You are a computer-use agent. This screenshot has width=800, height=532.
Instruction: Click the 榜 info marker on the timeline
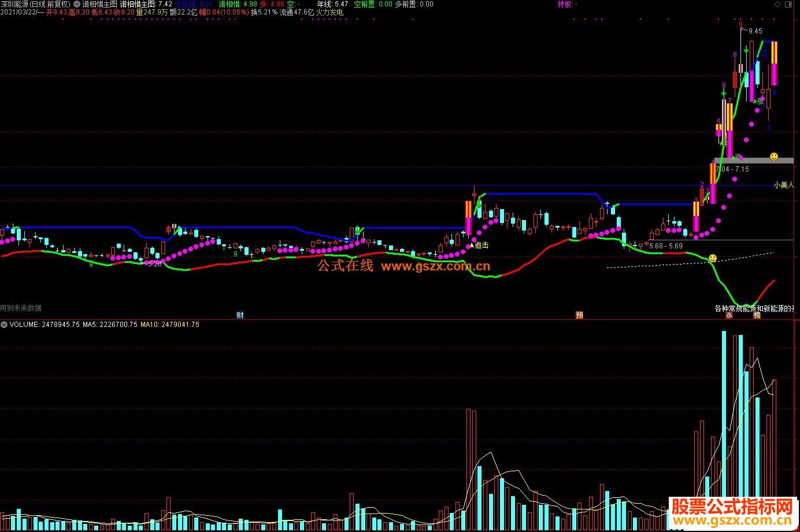click(x=757, y=315)
